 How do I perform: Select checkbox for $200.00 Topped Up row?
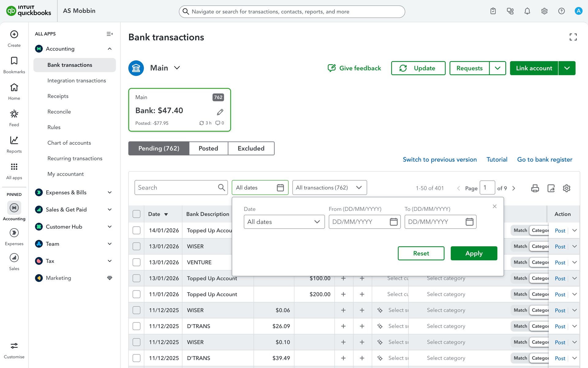pos(137,294)
